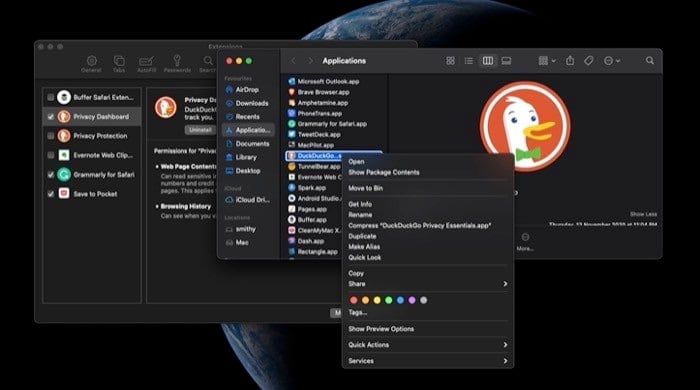Uncheck the Privacy Dashboard extension checkbox
The width and height of the screenshot is (700, 390).
tap(50, 116)
